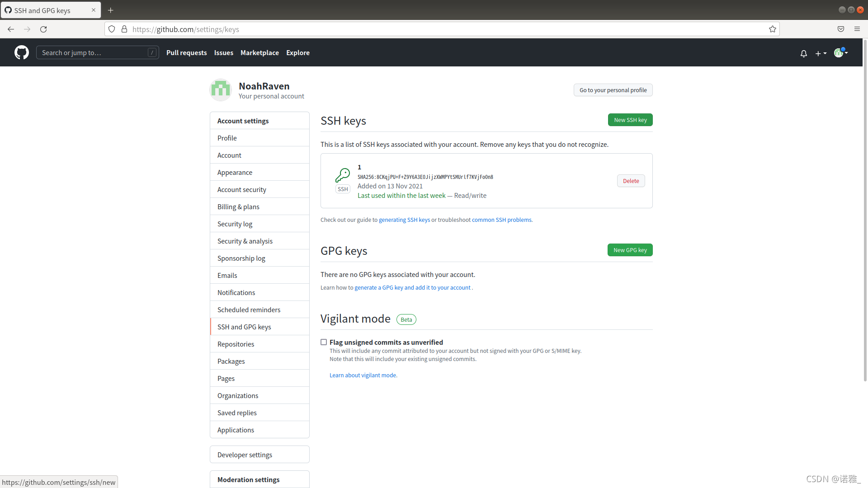Delete the SSH key named 1
This screenshot has width=868, height=488.
(631, 181)
